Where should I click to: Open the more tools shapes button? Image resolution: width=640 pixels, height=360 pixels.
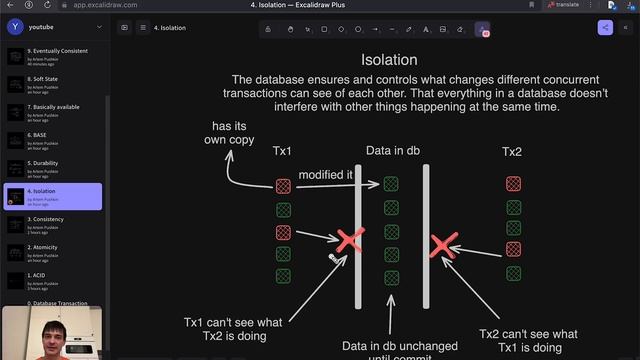tap(482, 29)
